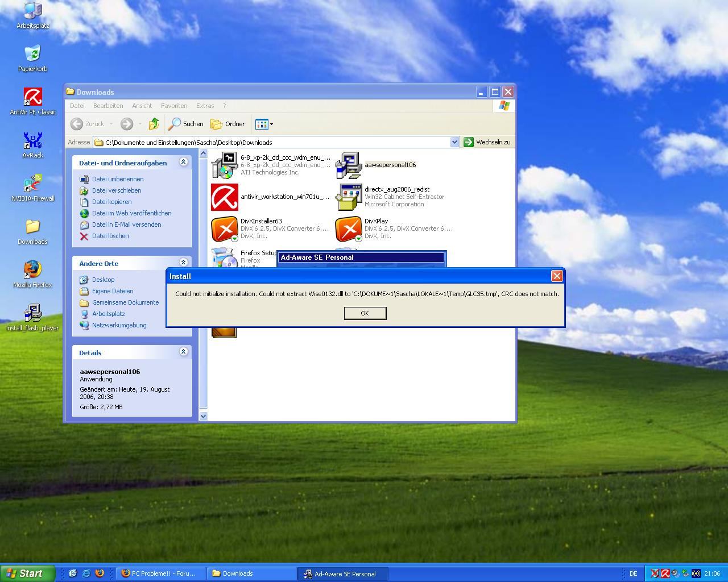Select DivXPlay file icon
Screen dimensions: 728x582
(349, 228)
